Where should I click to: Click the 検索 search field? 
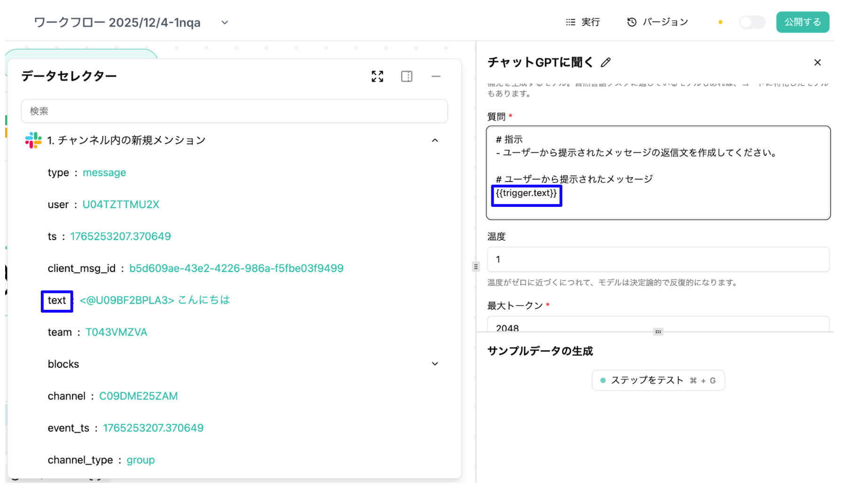(x=234, y=111)
